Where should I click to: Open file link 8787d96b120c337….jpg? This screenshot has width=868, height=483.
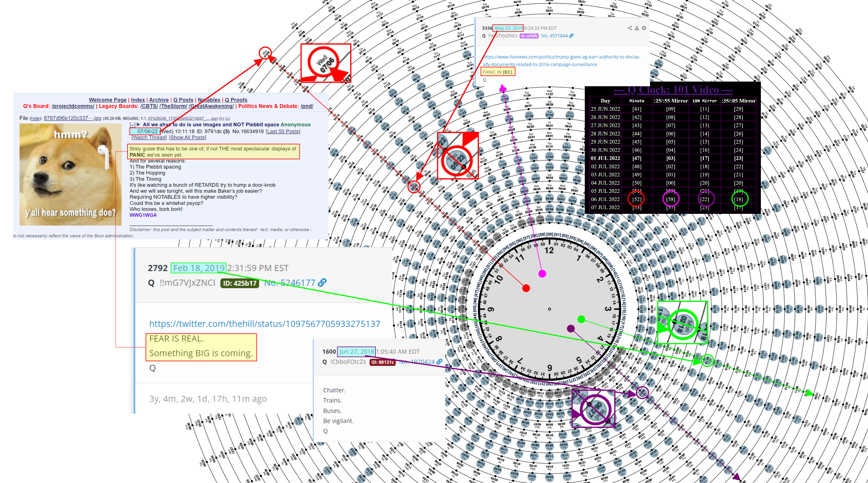[72, 118]
